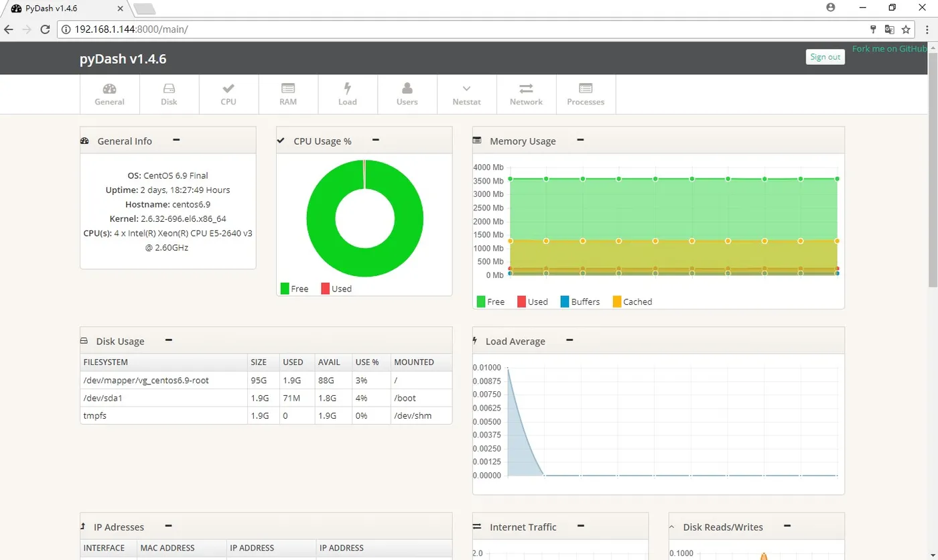Go to the CPU section
Viewport: 938px width, 560px height.
click(x=228, y=94)
